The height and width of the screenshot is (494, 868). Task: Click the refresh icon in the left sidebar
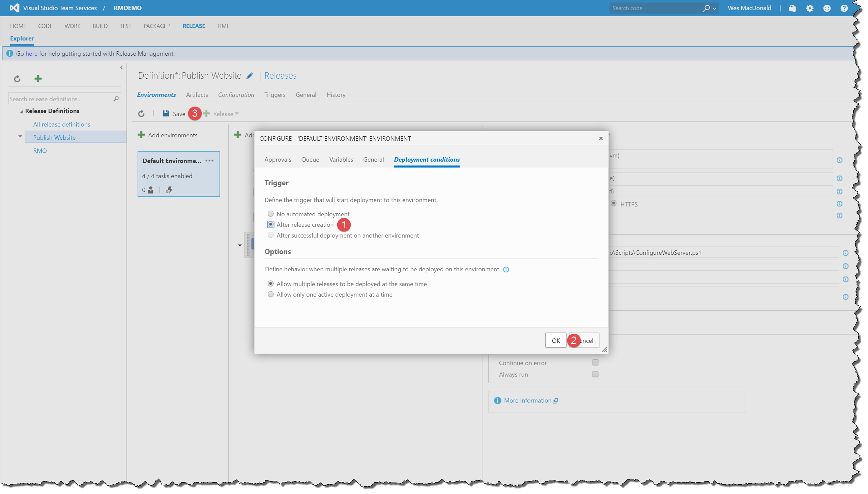click(17, 79)
